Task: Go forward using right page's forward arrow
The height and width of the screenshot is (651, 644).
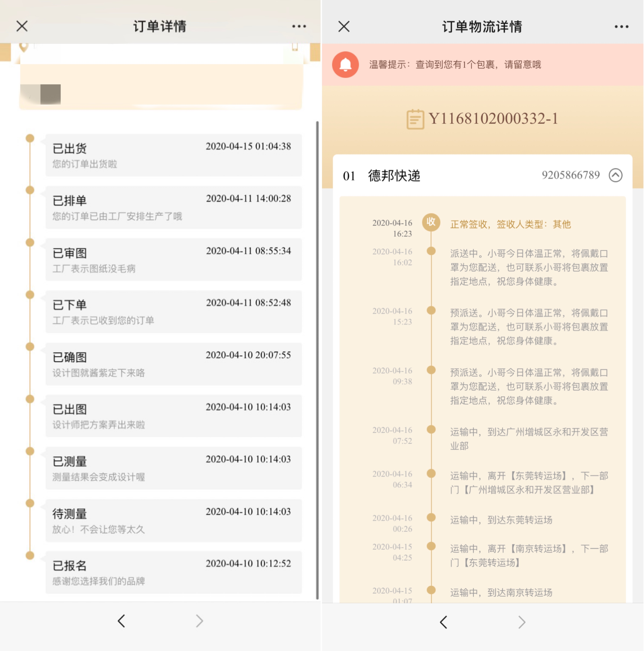Action: 521,622
